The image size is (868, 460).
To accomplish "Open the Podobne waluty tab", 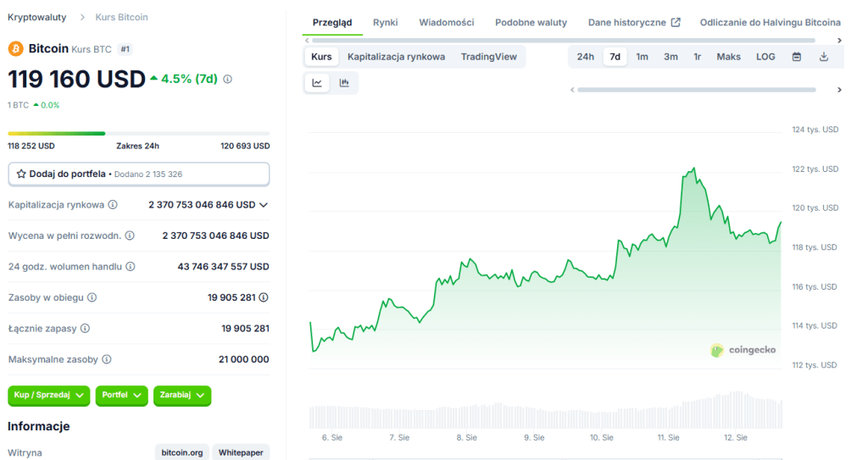I will (531, 23).
